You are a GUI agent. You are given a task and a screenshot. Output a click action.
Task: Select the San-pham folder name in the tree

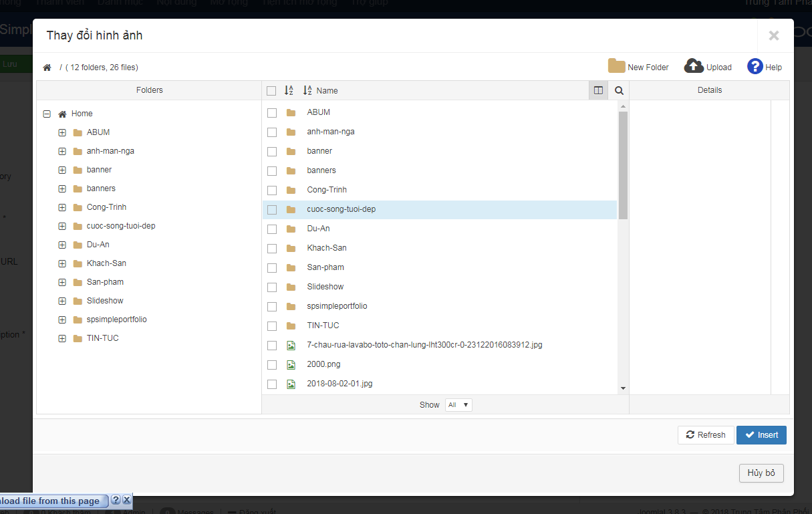[105, 282]
